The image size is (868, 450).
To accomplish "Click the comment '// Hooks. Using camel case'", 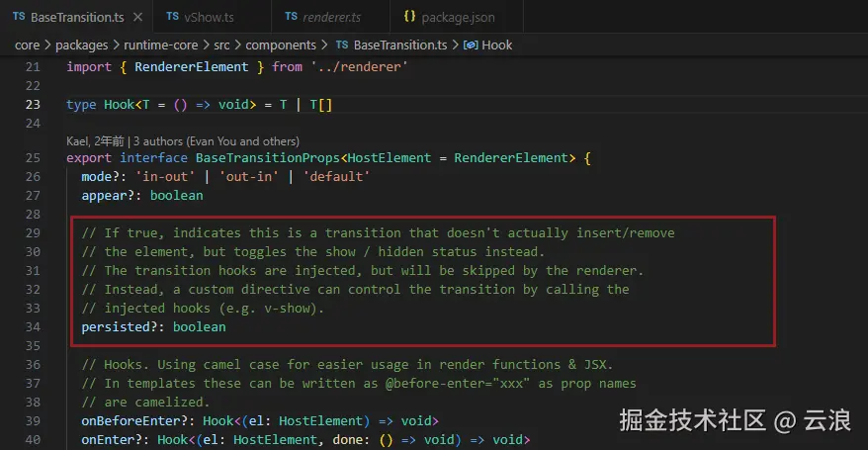I will coord(347,365).
